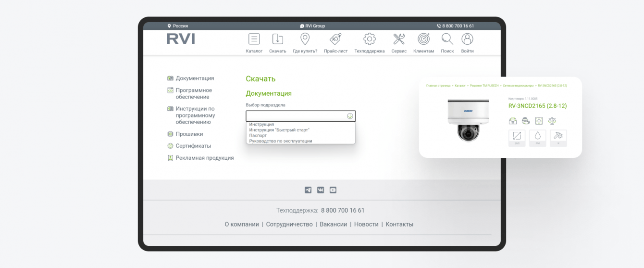Open the Сервис tools icon

[399, 39]
